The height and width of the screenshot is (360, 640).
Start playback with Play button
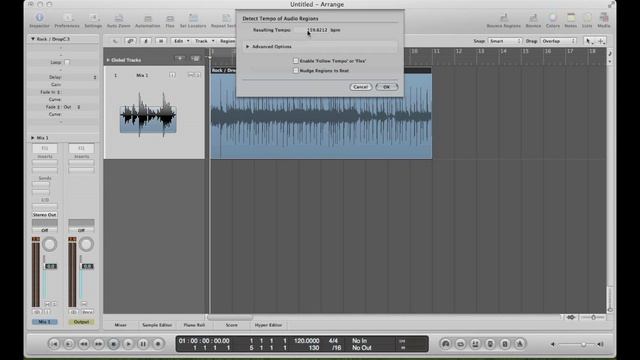click(128, 344)
